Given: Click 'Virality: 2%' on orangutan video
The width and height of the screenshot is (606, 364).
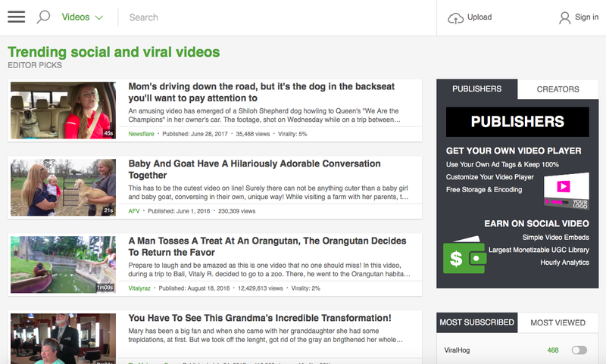Looking at the screenshot, I should pyautogui.click(x=306, y=288).
